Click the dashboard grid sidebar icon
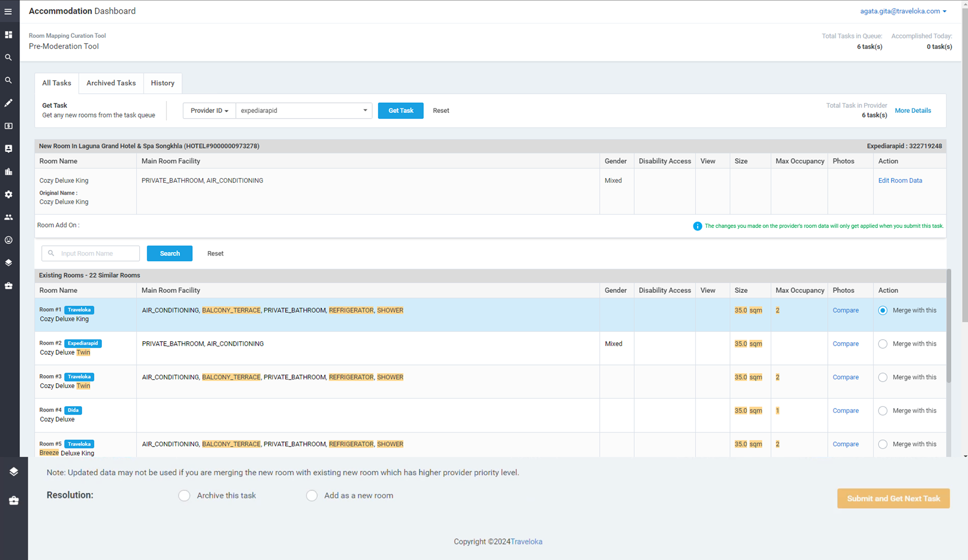The image size is (968, 560). 8,35
